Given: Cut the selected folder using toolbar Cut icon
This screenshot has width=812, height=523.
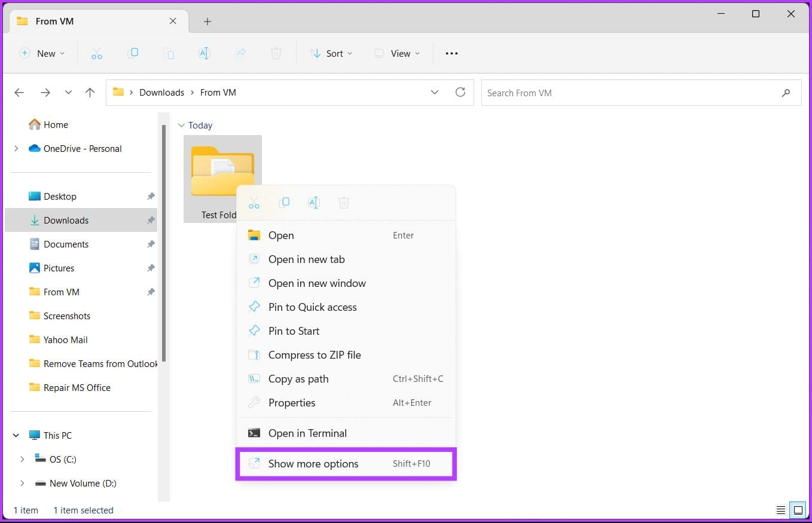Looking at the screenshot, I should (97, 53).
